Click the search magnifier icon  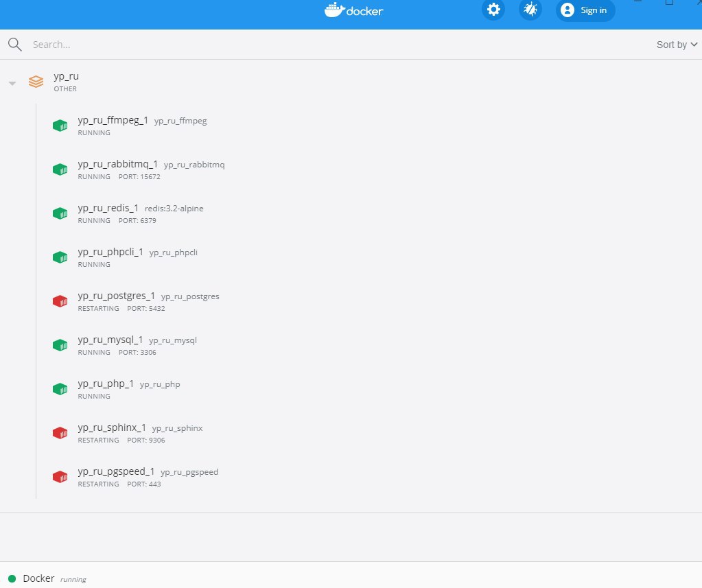(x=15, y=45)
